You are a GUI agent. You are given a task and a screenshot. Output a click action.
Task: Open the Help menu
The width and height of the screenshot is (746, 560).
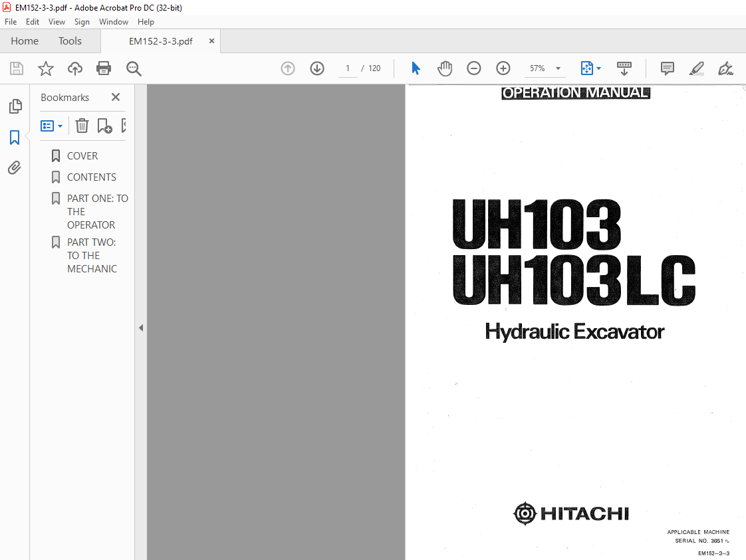coord(146,22)
